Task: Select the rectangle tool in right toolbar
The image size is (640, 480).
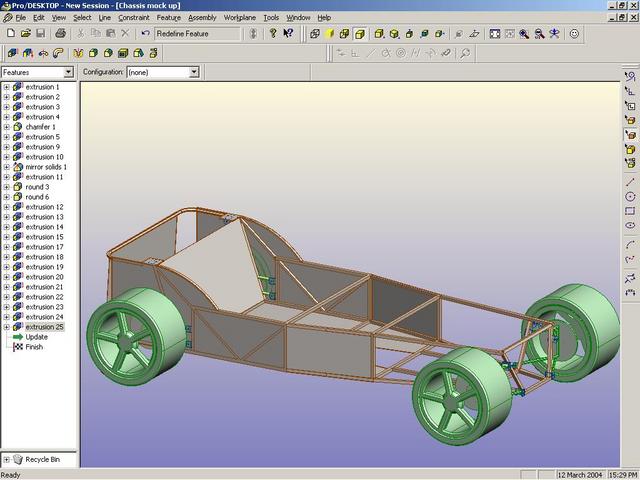Action: pyautogui.click(x=630, y=211)
